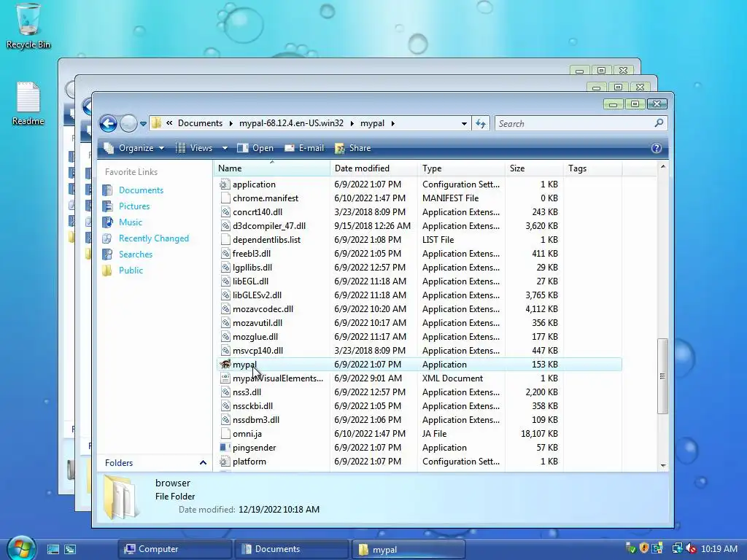Sort by the Type column header
This screenshot has height=560, width=747.
pos(461,168)
